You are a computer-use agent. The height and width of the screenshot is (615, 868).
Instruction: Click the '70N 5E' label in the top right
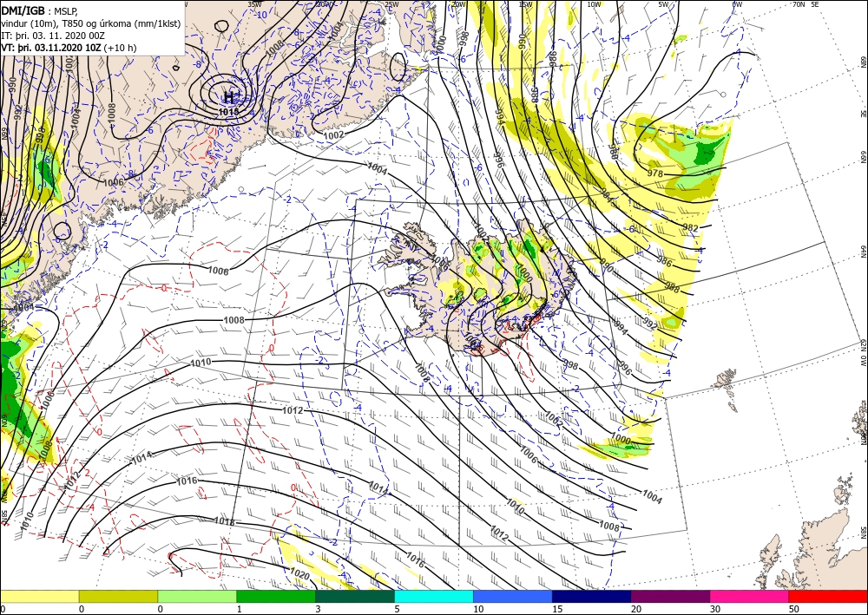click(x=806, y=4)
